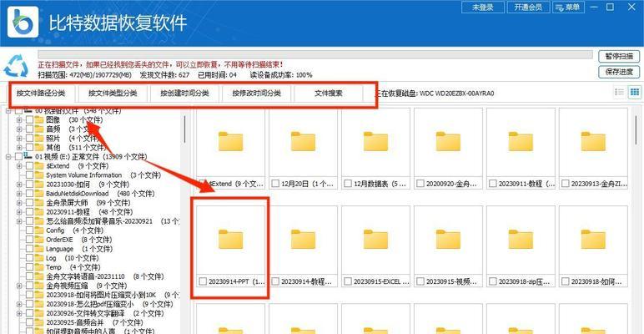Expand the 金舟录屏大师 tree node
644x334 pixels.
point(19,203)
